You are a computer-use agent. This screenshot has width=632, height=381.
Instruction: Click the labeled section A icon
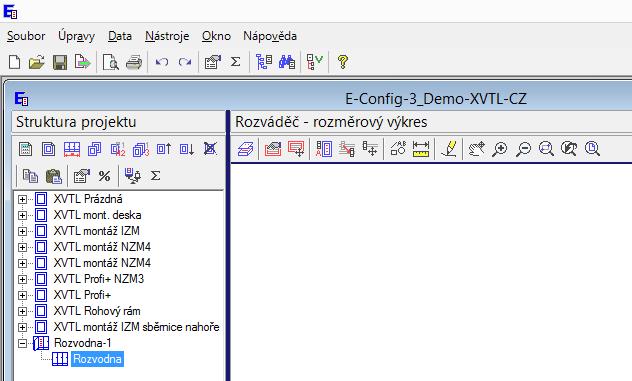coord(324,149)
